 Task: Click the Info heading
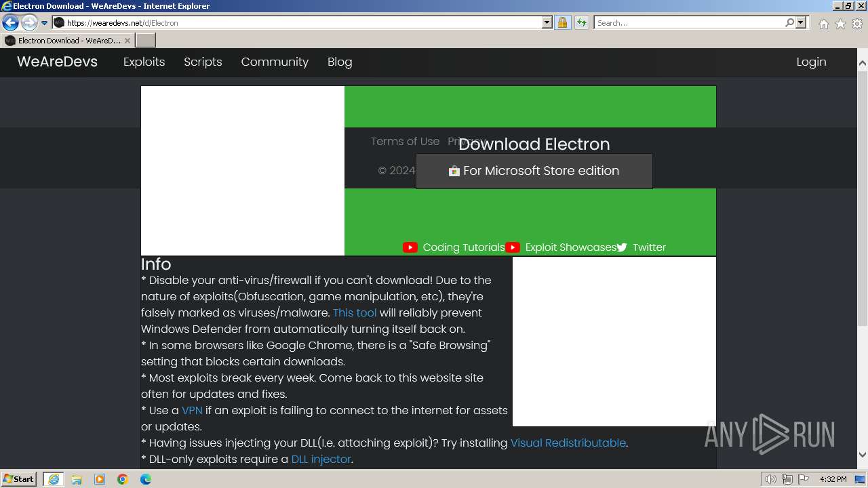156,264
